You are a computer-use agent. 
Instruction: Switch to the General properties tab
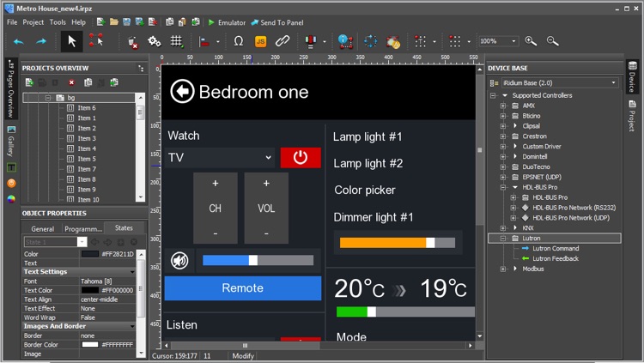[x=42, y=229]
